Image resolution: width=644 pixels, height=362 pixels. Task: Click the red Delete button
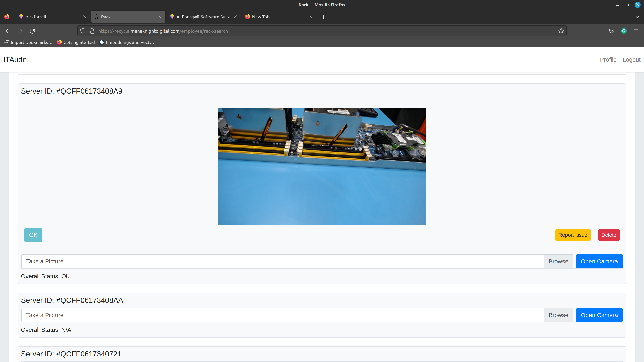[608, 235]
